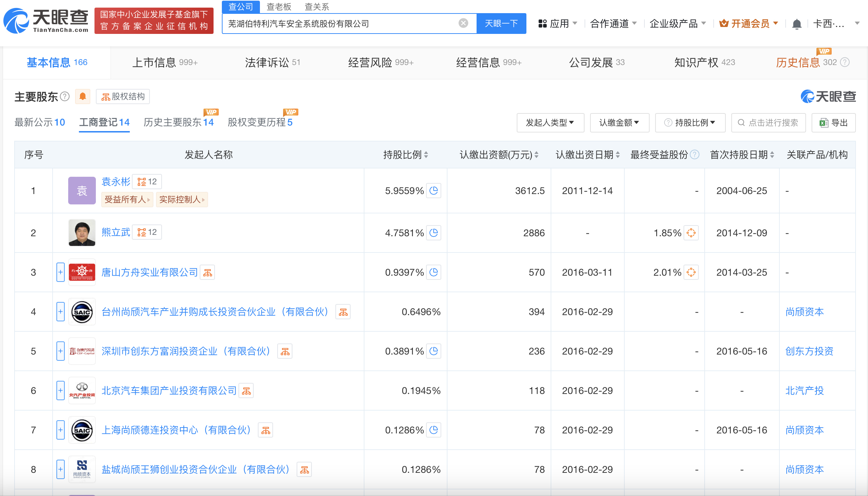Open the 法律诉讼 tab
This screenshot has height=496, width=868.
coord(272,63)
